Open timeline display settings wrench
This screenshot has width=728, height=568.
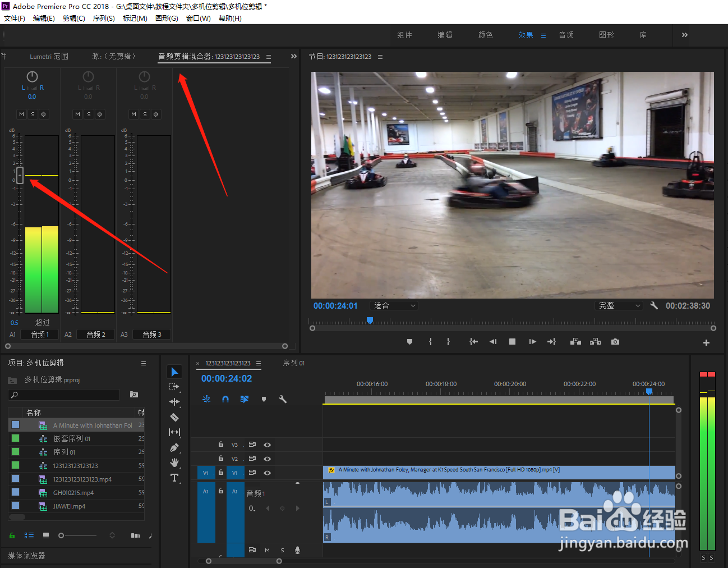click(283, 399)
